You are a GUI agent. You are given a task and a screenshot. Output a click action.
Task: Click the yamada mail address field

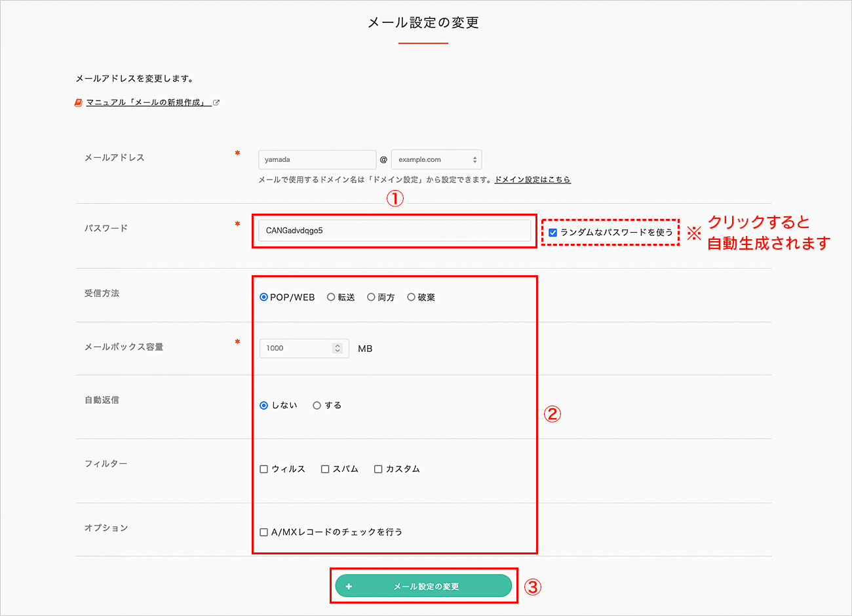[317, 159]
